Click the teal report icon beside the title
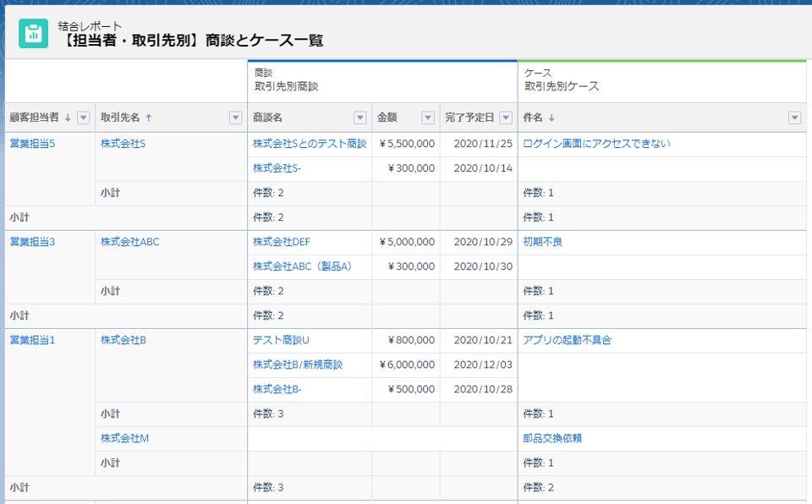Screen dimensions: 812x504 coord(33,34)
